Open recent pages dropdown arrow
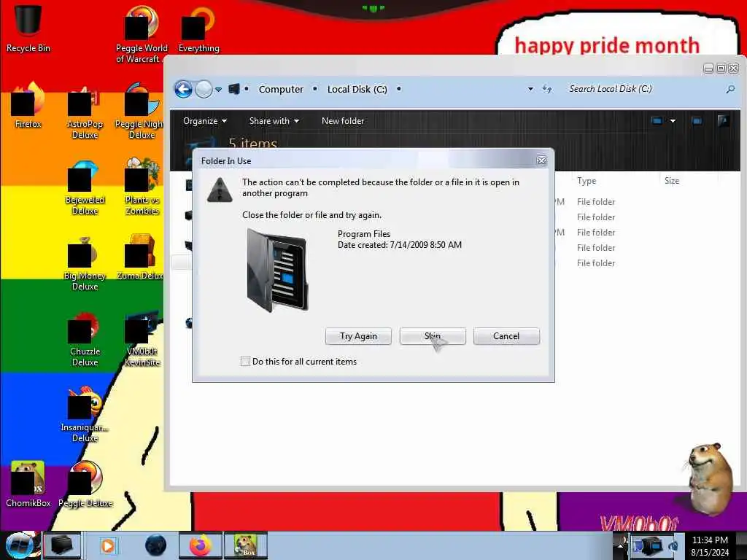 click(x=218, y=90)
